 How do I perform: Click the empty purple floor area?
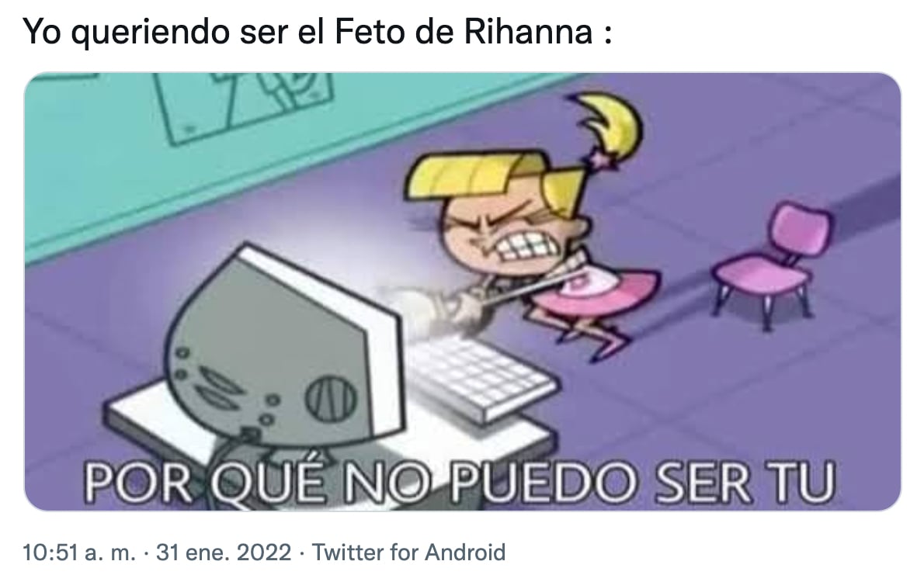766,412
